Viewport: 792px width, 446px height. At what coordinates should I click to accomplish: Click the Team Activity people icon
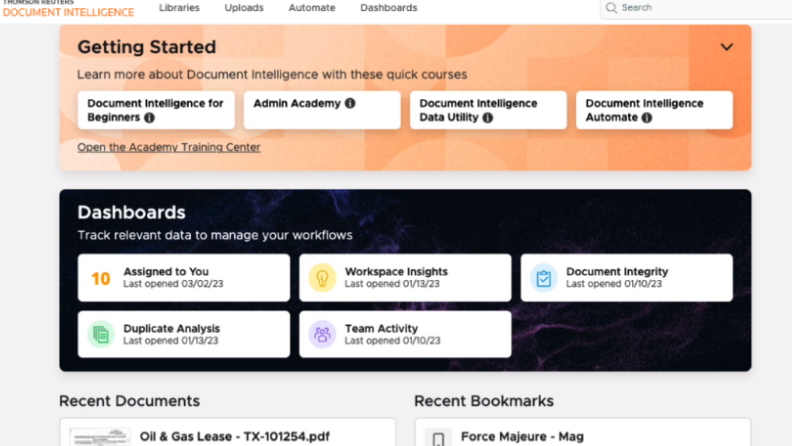coord(322,334)
